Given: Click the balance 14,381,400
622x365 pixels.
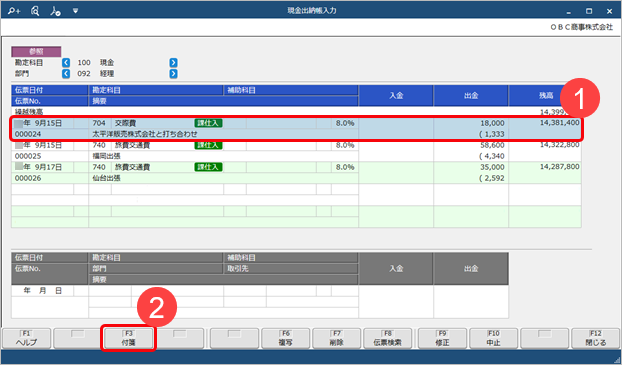Looking at the screenshot, I should [559, 123].
